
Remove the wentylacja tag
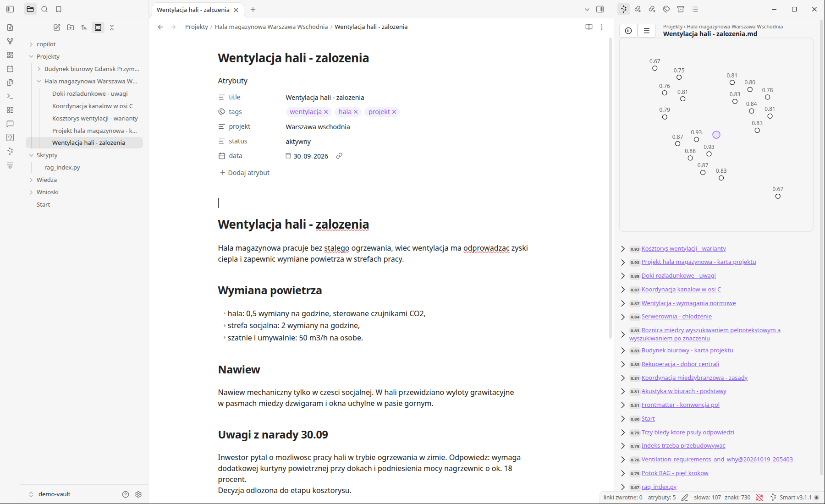(326, 112)
